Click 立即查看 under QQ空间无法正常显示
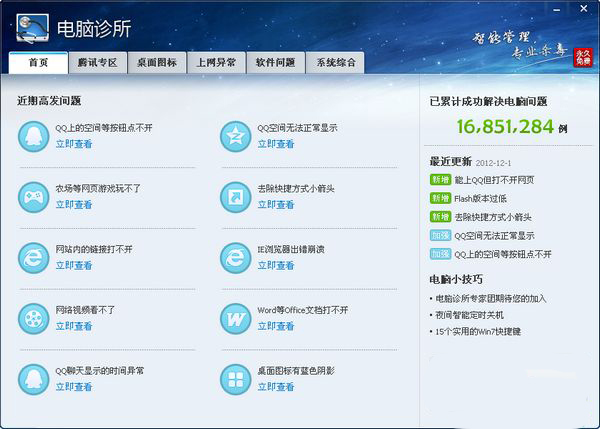Image resolution: width=600 pixels, height=429 pixels. [x=276, y=144]
